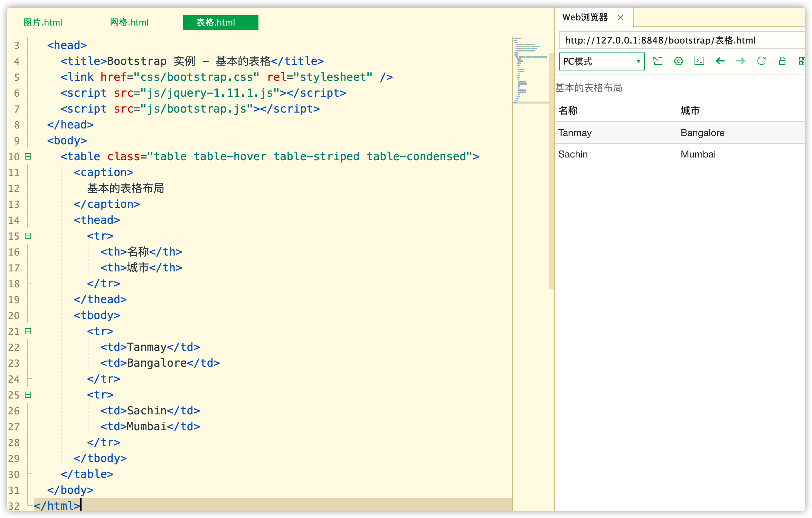Viewport: 812px width, 518px height.
Task: Click the opening <caption> tag
Action: click(x=104, y=172)
